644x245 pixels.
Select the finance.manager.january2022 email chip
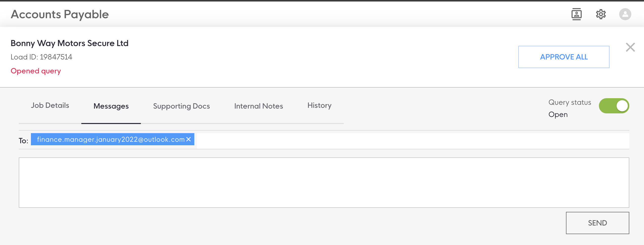pyautogui.click(x=110, y=139)
